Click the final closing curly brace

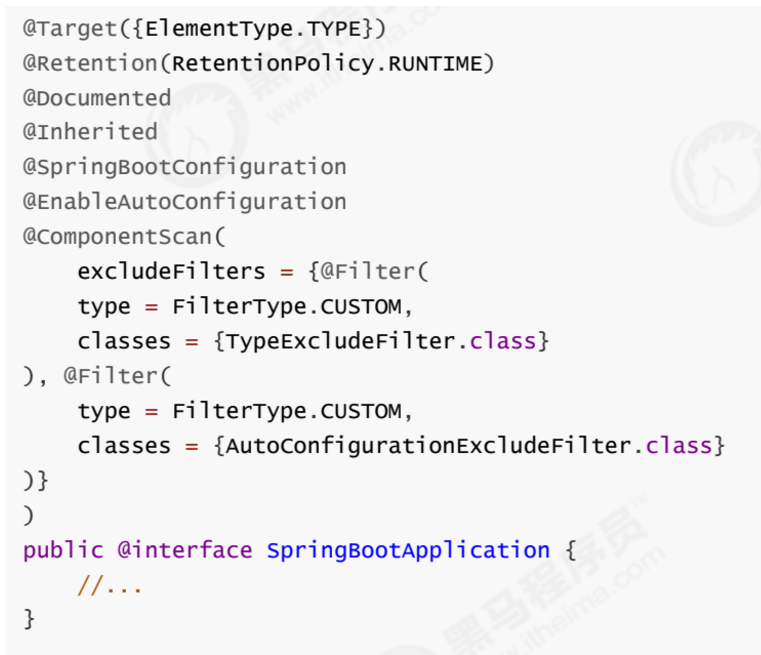click(30, 619)
